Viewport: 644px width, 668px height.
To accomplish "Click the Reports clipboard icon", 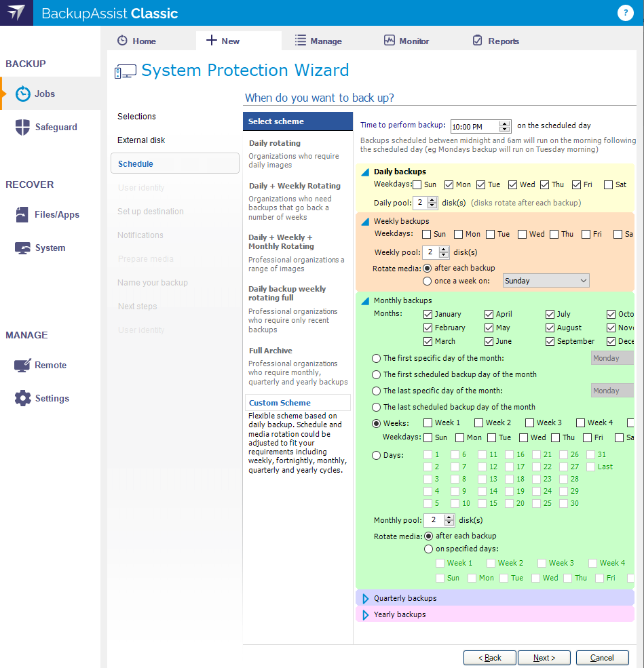I will [477, 41].
